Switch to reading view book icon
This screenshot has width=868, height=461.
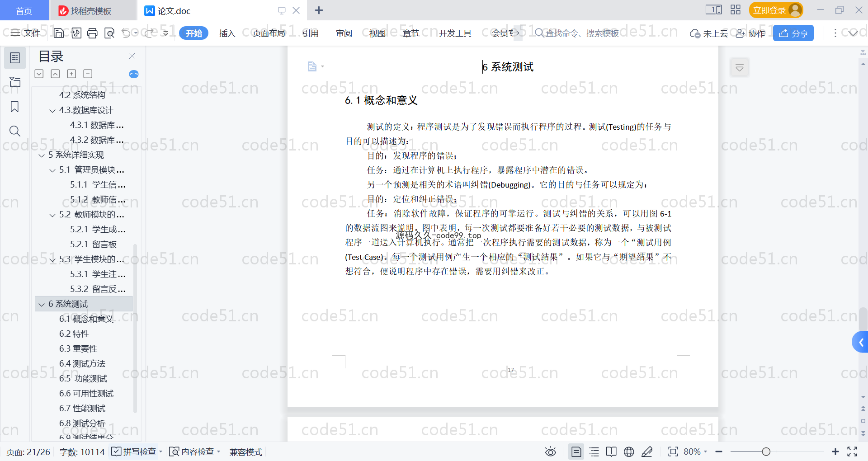611,452
